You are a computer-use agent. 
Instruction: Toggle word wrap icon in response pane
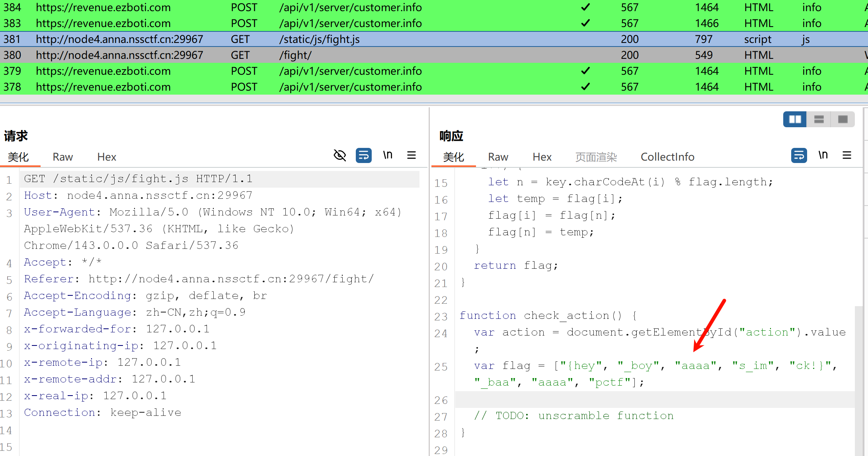(x=799, y=155)
